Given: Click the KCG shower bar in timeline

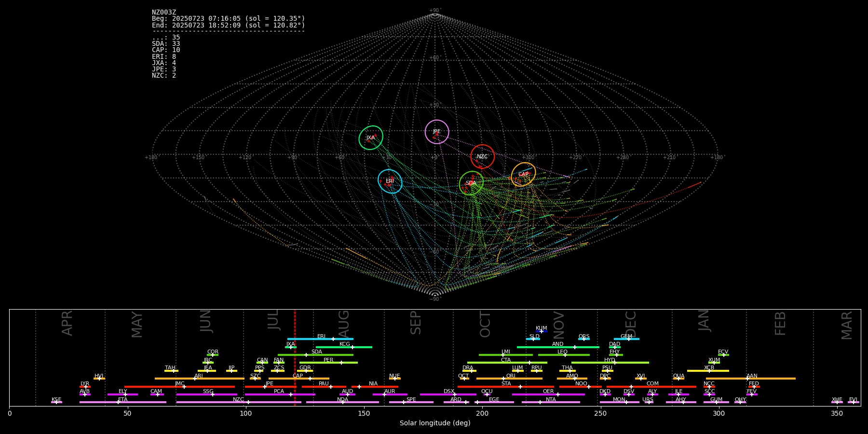Looking at the screenshot, I should point(344,347).
